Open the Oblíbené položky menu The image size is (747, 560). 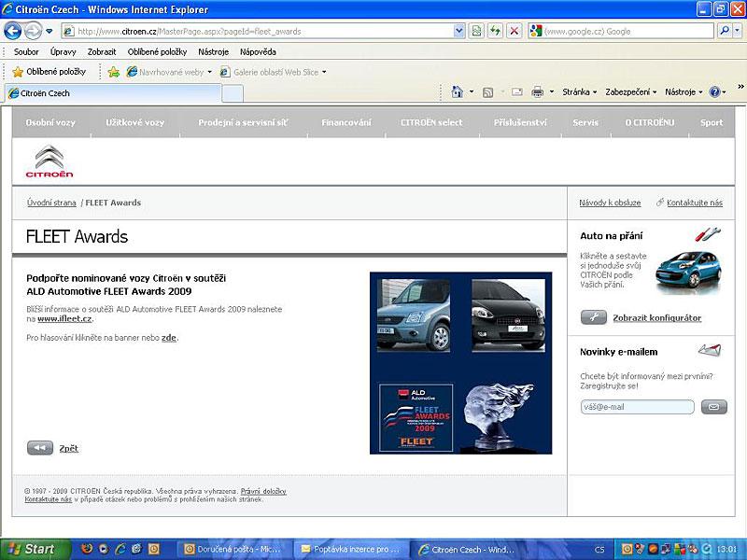click(157, 52)
